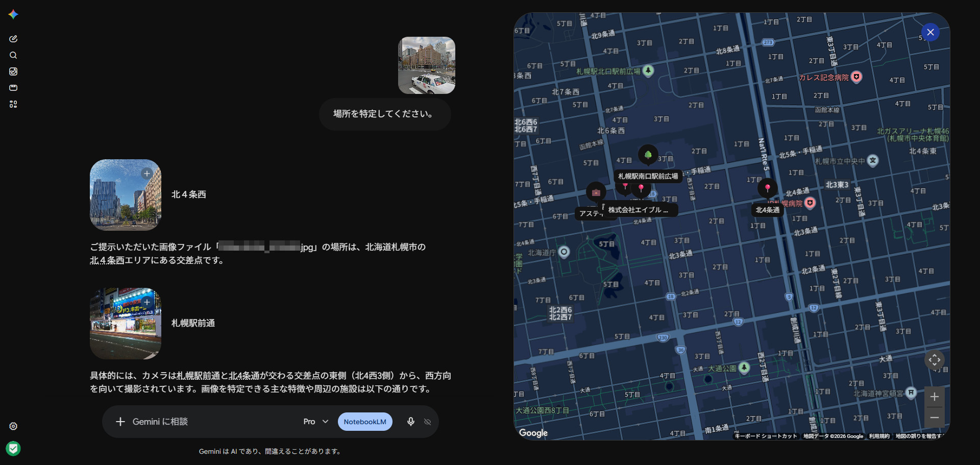980x465 pixels.
Task: Click 地図の誤りを報告する link
Action: [x=920, y=436]
